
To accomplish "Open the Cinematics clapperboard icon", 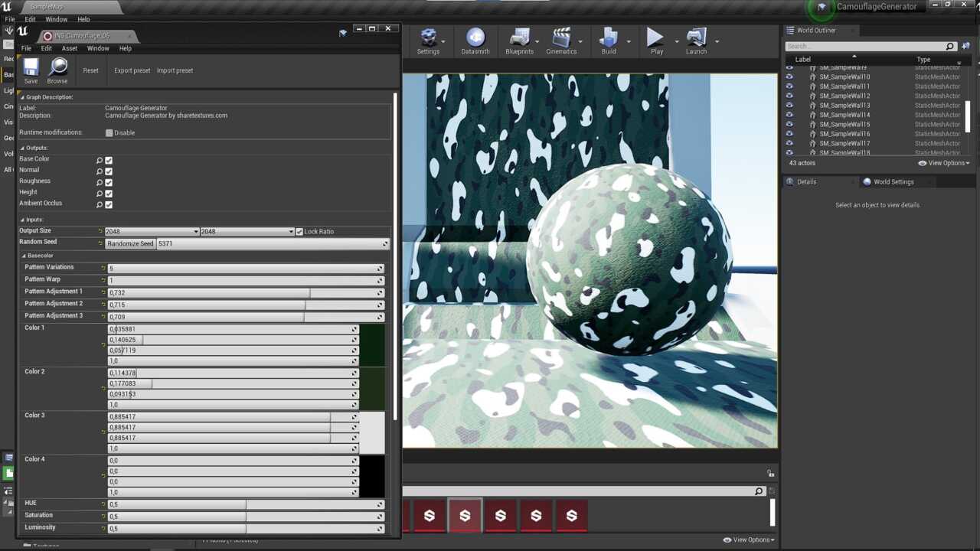I will 561,41.
